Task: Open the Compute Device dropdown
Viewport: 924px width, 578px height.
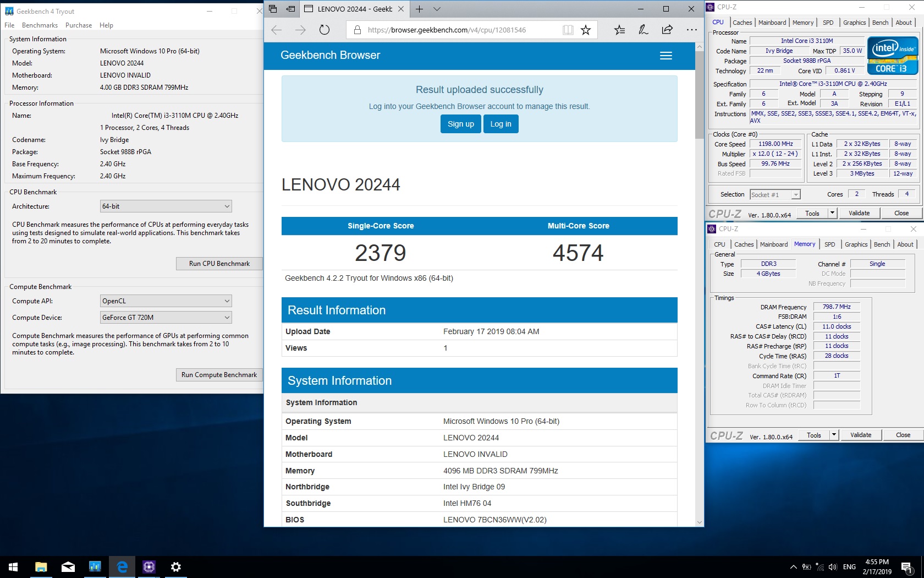Action: (166, 318)
